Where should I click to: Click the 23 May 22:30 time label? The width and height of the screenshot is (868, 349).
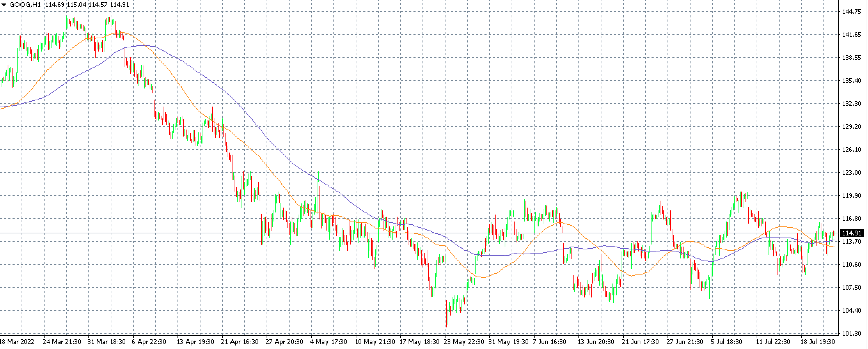[x=464, y=342]
